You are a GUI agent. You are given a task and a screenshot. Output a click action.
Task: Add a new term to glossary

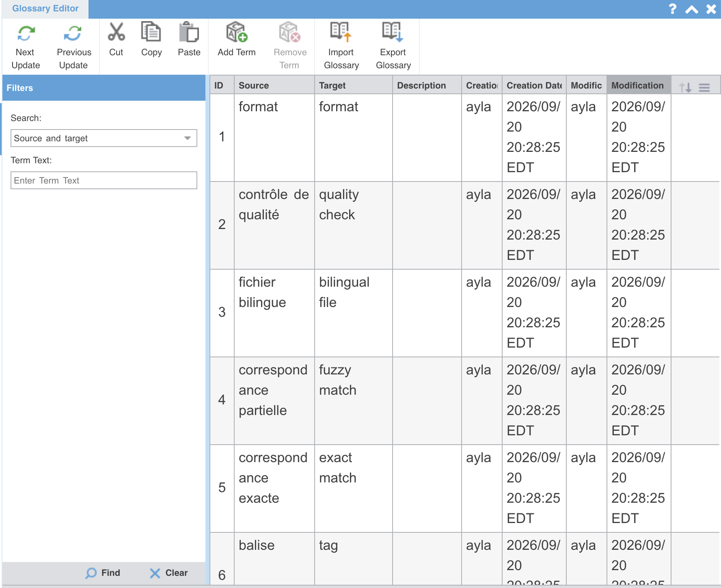pyautogui.click(x=237, y=39)
